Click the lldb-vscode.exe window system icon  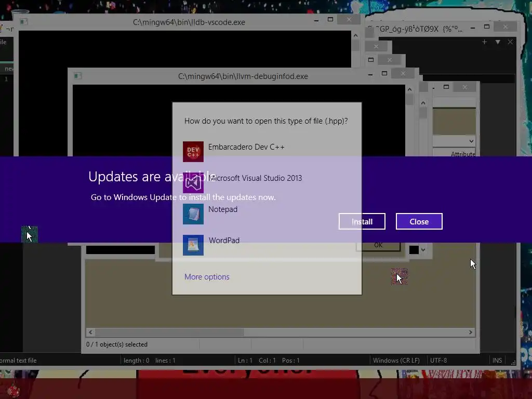(23, 22)
